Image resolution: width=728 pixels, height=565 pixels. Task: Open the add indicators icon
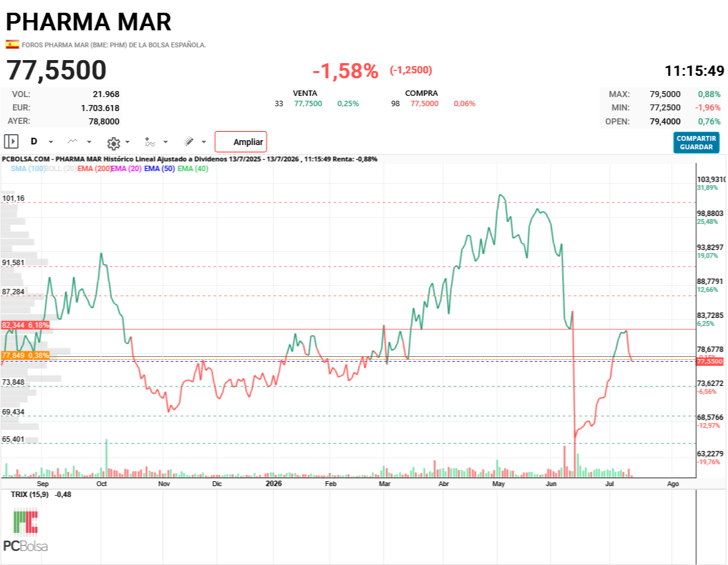click(x=150, y=141)
